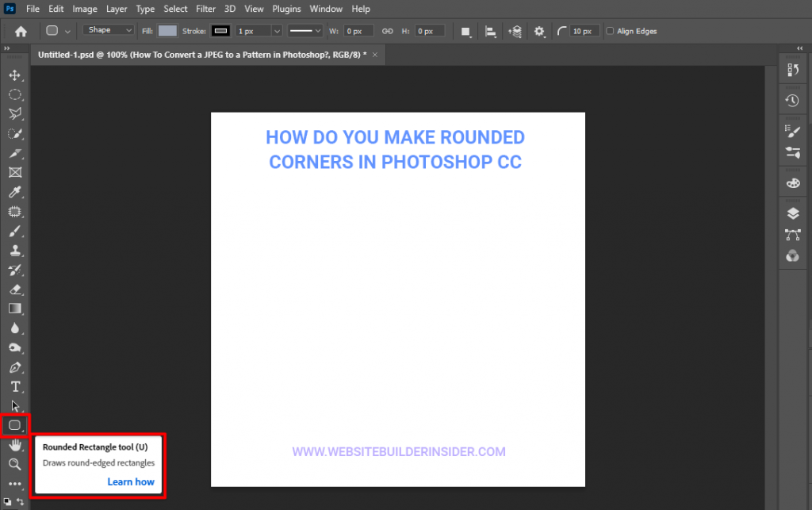Choose the Horizontal Type tool
This screenshot has width=812, height=510.
pyautogui.click(x=14, y=387)
